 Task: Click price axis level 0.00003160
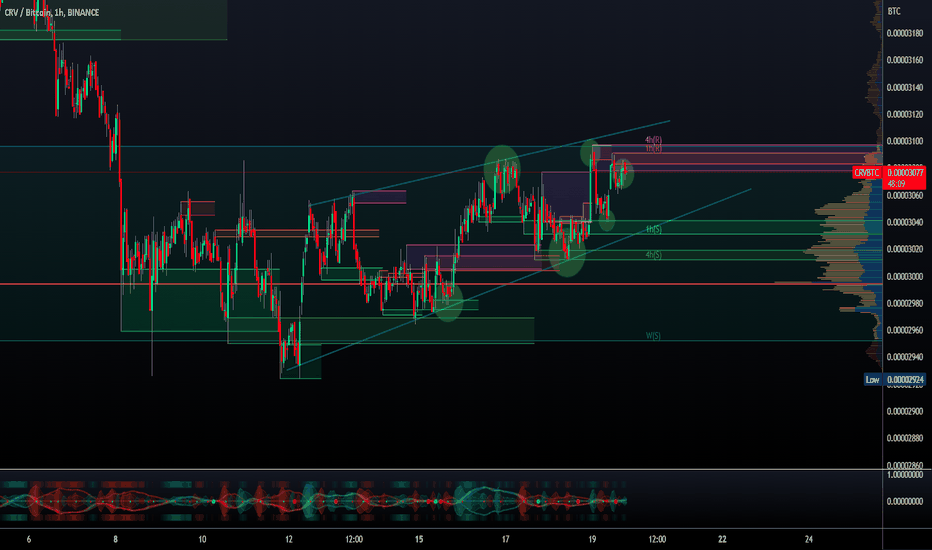point(905,60)
